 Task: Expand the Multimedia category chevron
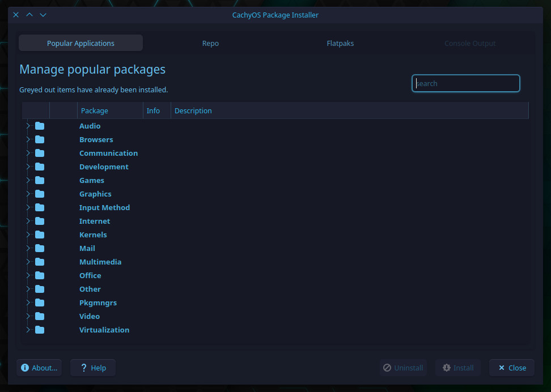[x=28, y=262]
